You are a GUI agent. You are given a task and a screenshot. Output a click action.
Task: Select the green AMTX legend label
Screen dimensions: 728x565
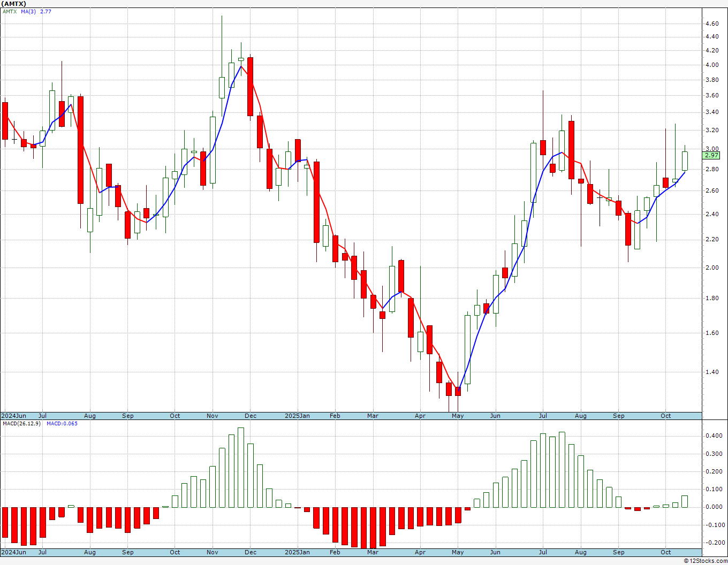pos(10,11)
